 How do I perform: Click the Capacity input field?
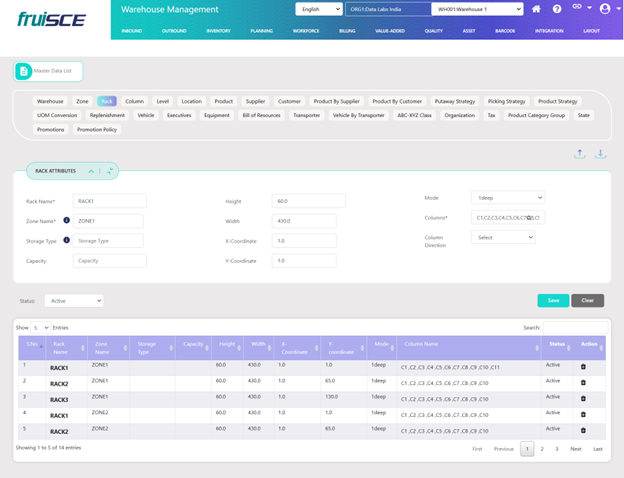pyautogui.click(x=109, y=261)
